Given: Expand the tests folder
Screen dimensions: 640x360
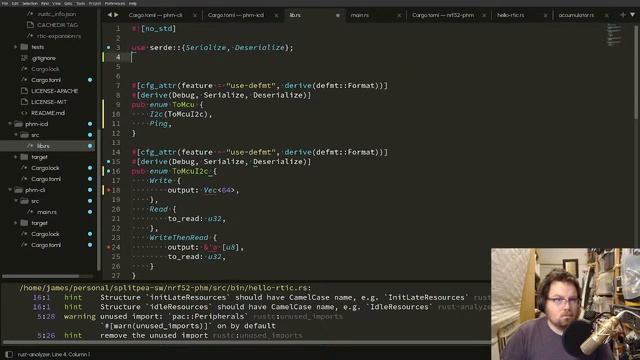Looking at the screenshot, I should tap(16, 47).
